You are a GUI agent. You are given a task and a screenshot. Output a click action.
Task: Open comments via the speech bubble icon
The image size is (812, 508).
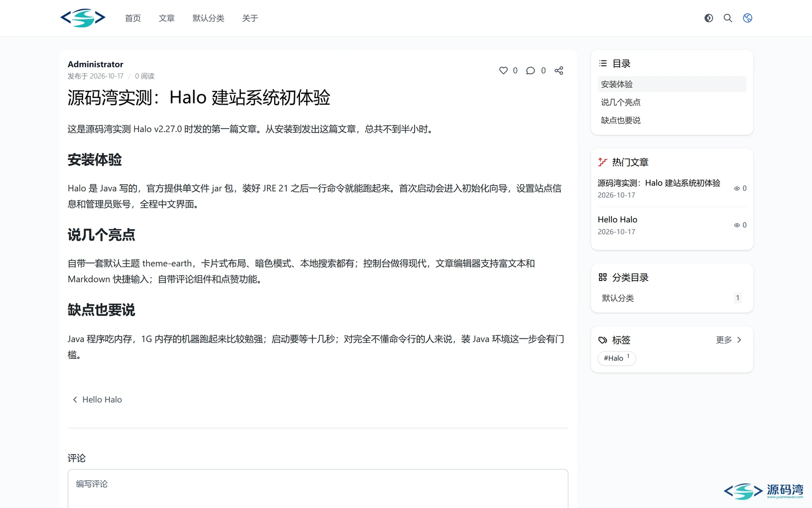tap(530, 71)
